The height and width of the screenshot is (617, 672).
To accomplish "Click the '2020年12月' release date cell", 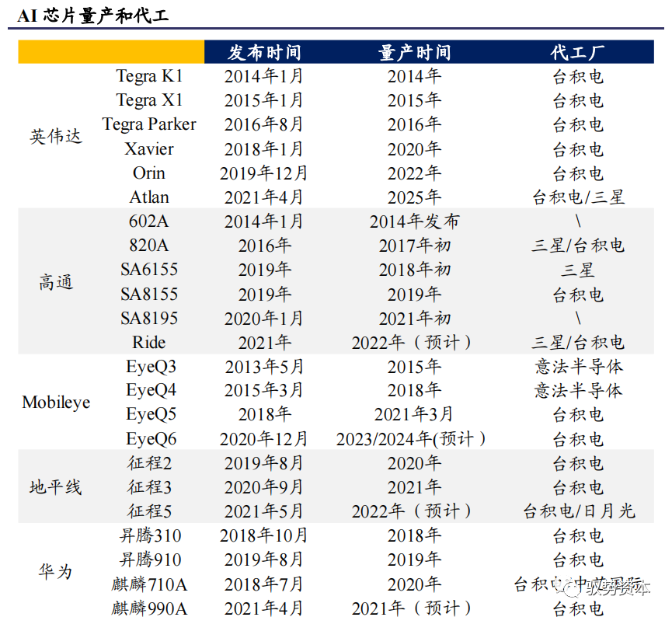I will pos(264,439).
